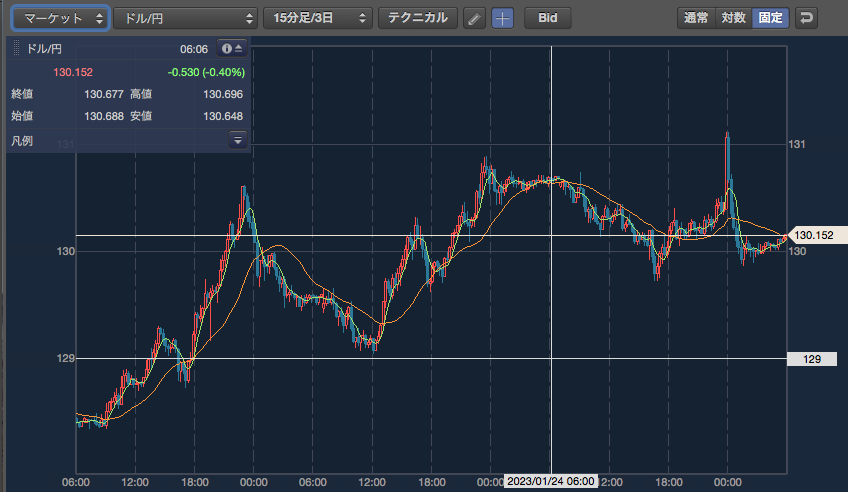Click the Bid price button
Viewport: 848px width, 492px height.
pos(547,18)
